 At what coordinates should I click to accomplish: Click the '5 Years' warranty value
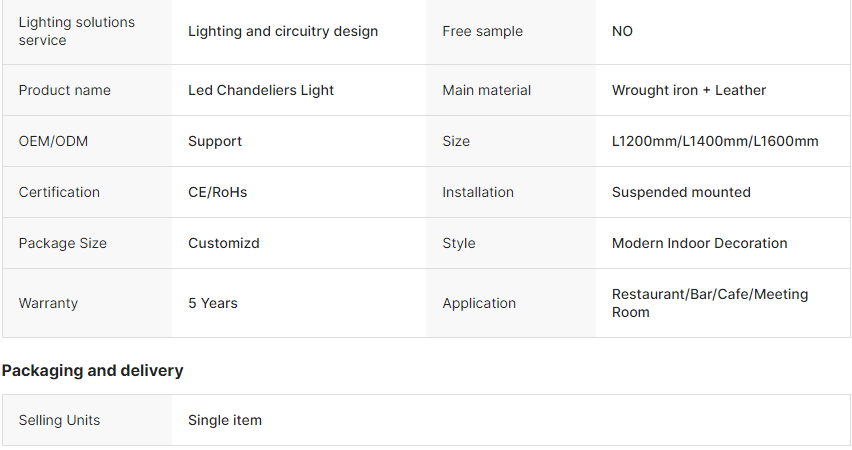(x=213, y=303)
